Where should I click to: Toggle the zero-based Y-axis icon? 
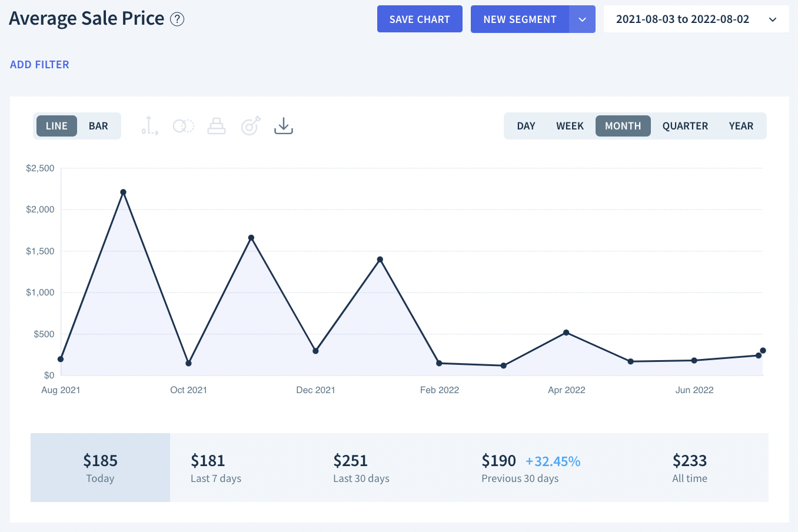[149, 125]
